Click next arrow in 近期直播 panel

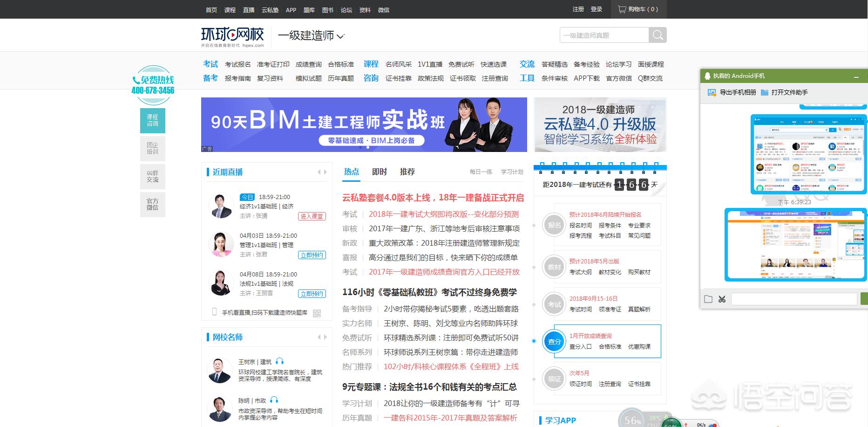[x=325, y=172]
